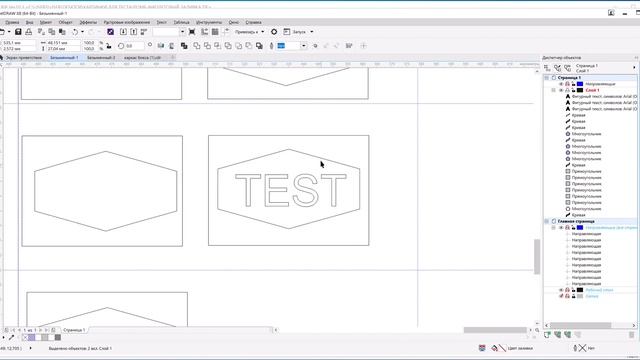The image size is (640, 360).
Task: Click the Print icon in the toolbar
Action: (x=29, y=32)
